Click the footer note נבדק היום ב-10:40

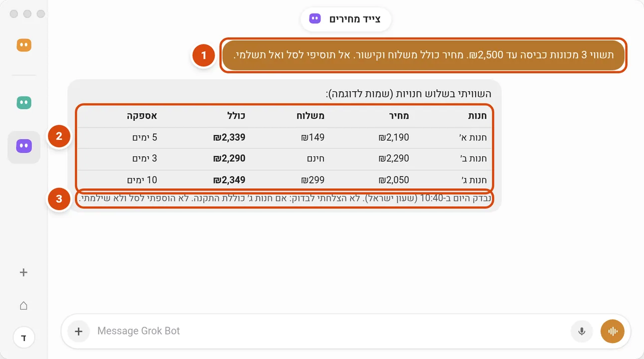pyautogui.click(x=285, y=198)
